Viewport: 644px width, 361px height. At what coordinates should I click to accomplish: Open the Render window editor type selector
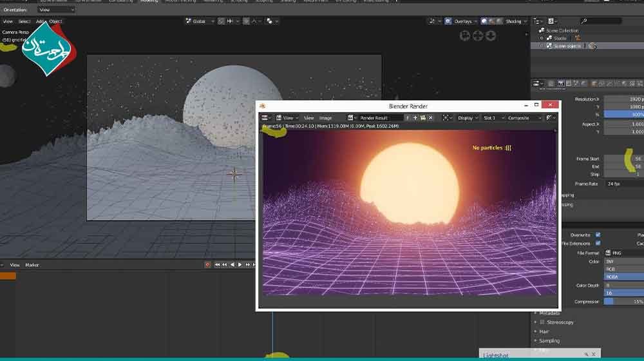point(266,118)
